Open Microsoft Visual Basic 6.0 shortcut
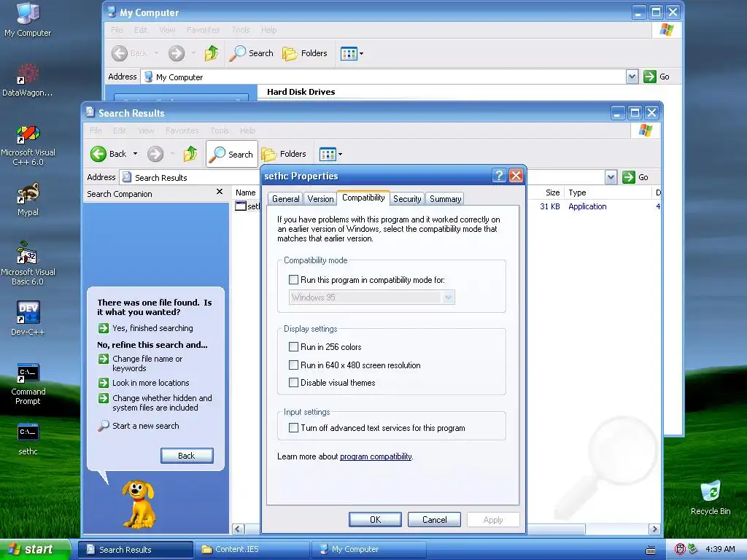This screenshot has width=747, height=560. pyautogui.click(x=28, y=264)
